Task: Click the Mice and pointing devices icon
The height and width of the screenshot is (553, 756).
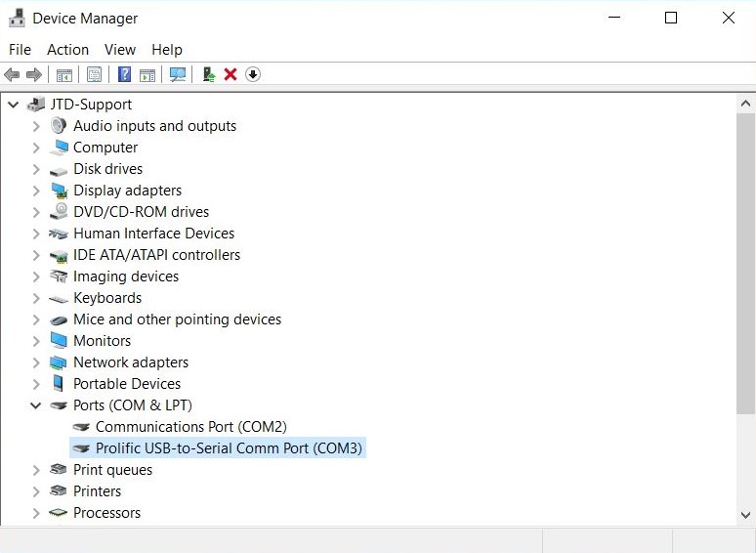Action: click(x=59, y=320)
